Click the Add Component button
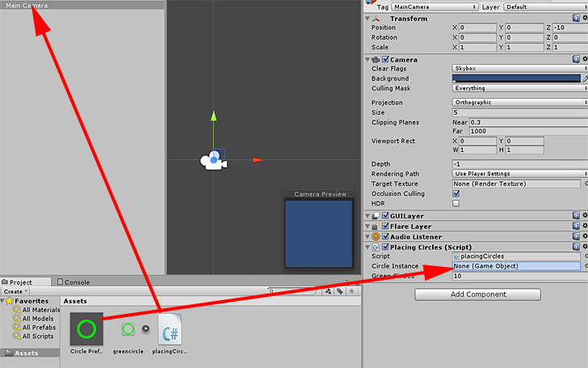The width and height of the screenshot is (588, 368). pos(477,294)
